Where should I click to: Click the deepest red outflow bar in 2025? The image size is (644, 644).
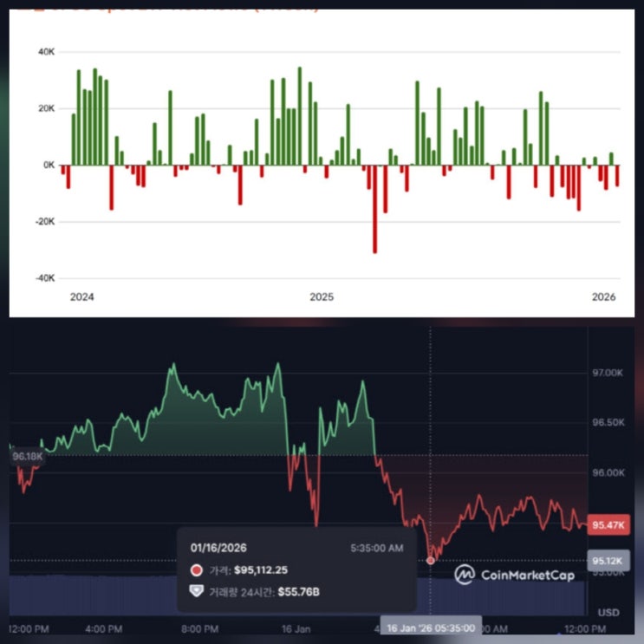coord(374,209)
